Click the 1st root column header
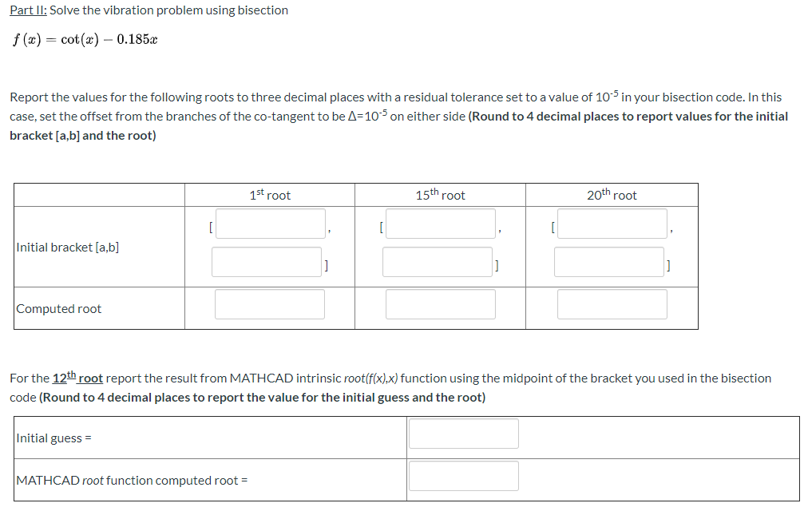 pos(269,194)
